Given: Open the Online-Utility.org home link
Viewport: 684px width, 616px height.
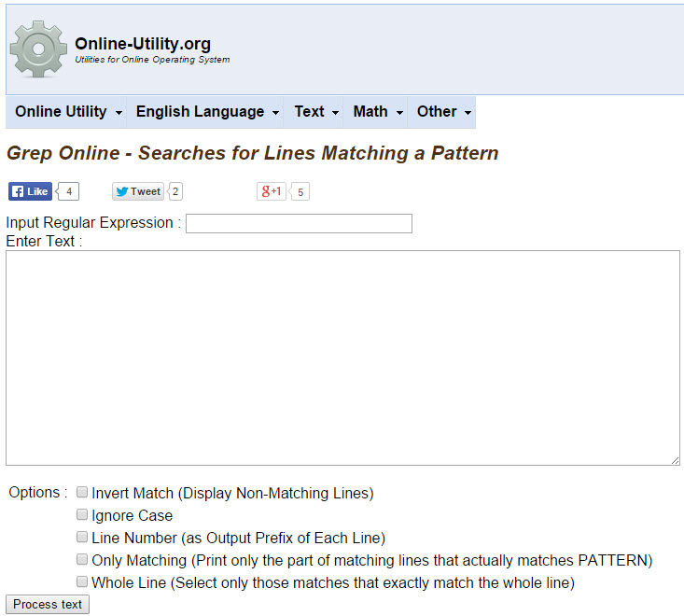Looking at the screenshot, I should pyautogui.click(x=143, y=44).
